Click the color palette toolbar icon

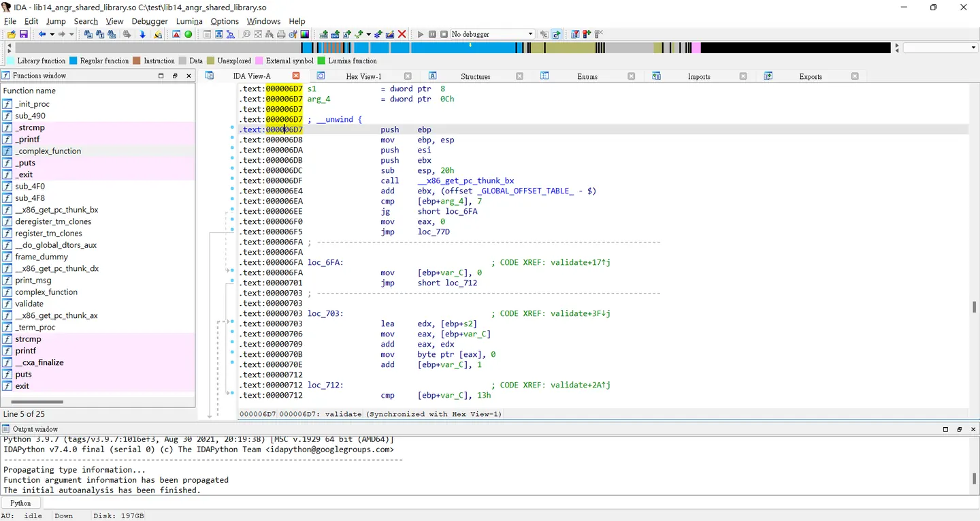(304, 34)
